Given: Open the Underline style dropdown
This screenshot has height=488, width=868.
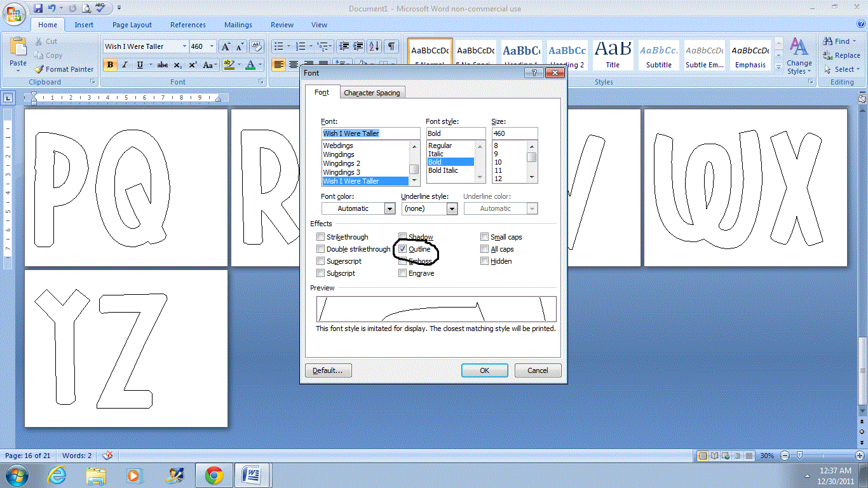Looking at the screenshot, I should (x=452, y=208).
